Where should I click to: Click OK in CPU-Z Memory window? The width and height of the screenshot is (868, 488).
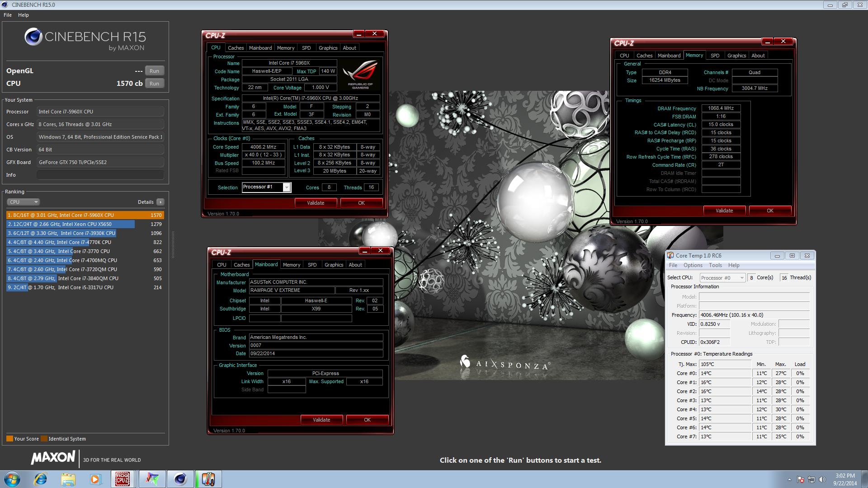(x=770, y=211)
